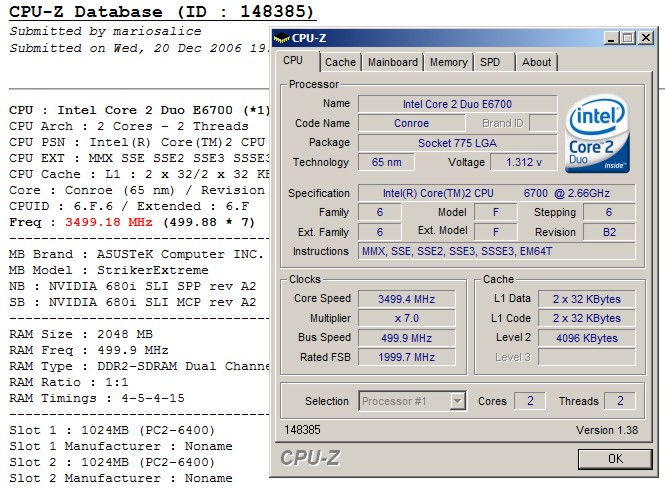
Task: Click the L1 Data cache value
Action: click(x=587, y=299)
